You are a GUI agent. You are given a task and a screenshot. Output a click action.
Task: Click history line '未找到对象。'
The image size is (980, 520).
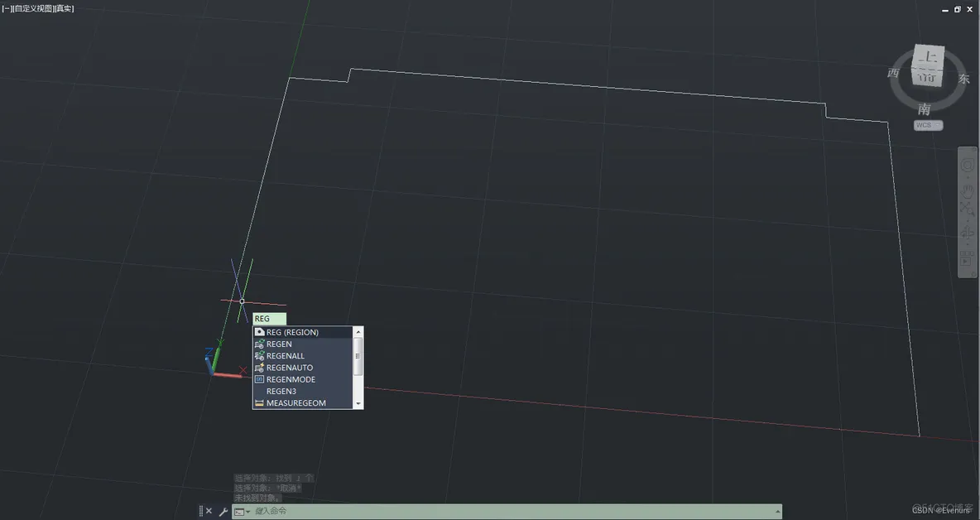tap(258, 498)
